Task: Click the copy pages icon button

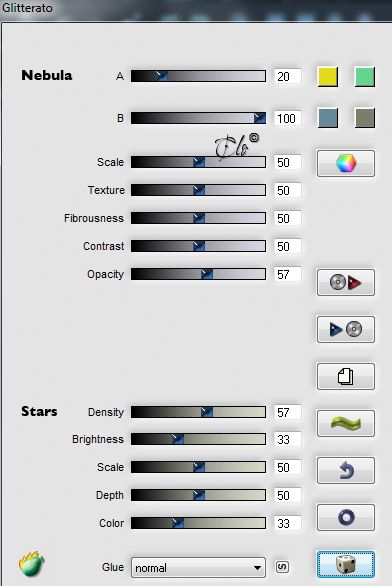Action: tap(346, 376)
